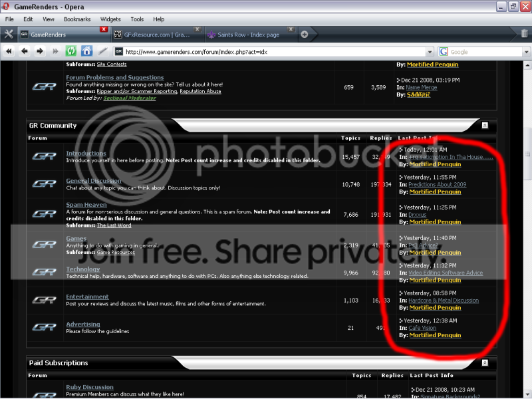Open the Entertainment forum link

click(87, 297)
